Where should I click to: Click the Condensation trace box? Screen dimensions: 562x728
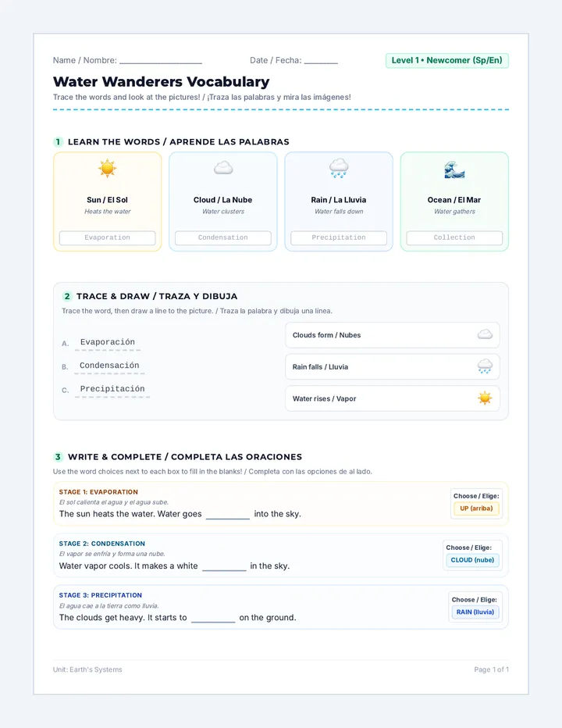223,237
